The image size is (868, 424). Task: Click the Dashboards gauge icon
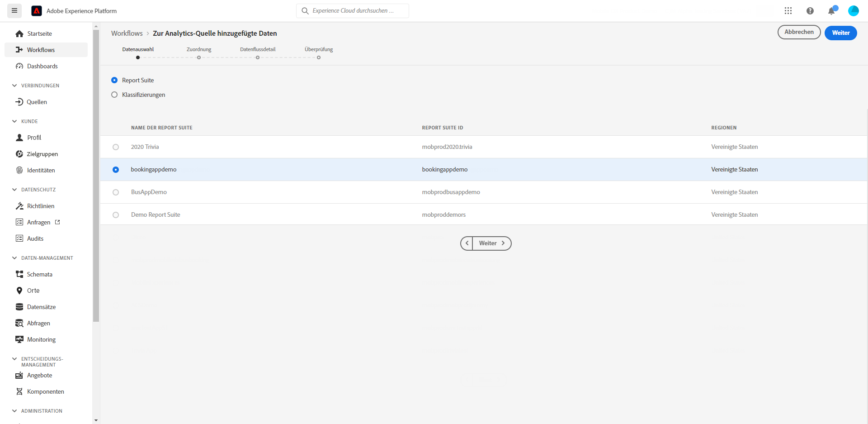[19, 66]
